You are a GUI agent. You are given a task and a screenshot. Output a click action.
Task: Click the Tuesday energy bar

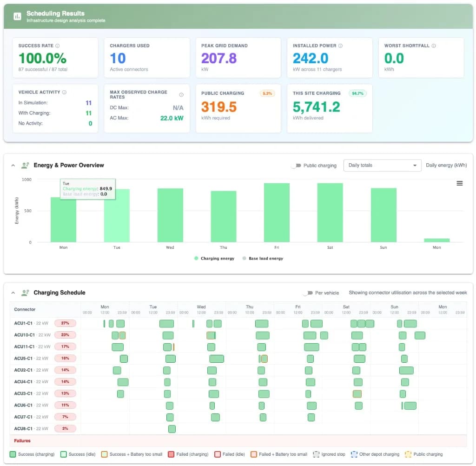coord(117,216)
